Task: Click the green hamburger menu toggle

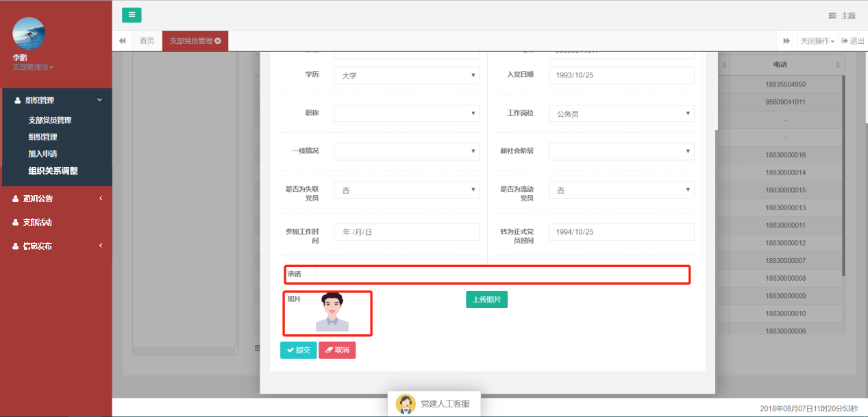Action: pyautogui.click(x=132, y=15)
